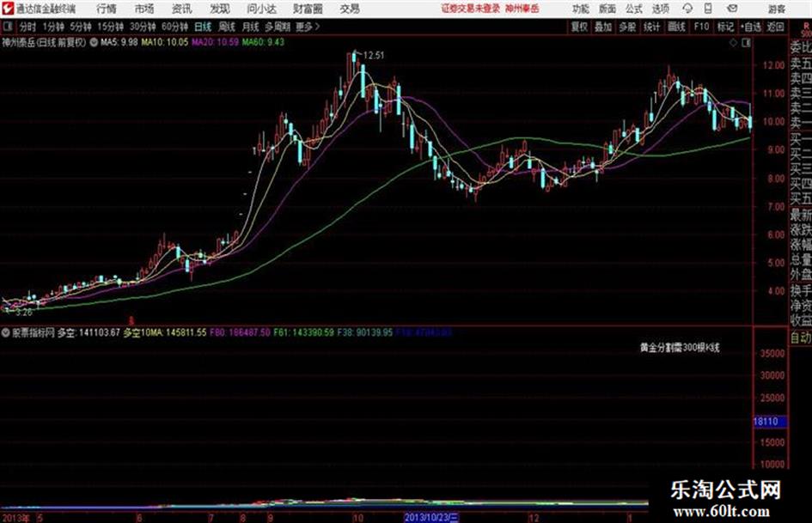Switch to 60分钟 period tab
This screenshot has width=812, height=523.
(174, 27)
